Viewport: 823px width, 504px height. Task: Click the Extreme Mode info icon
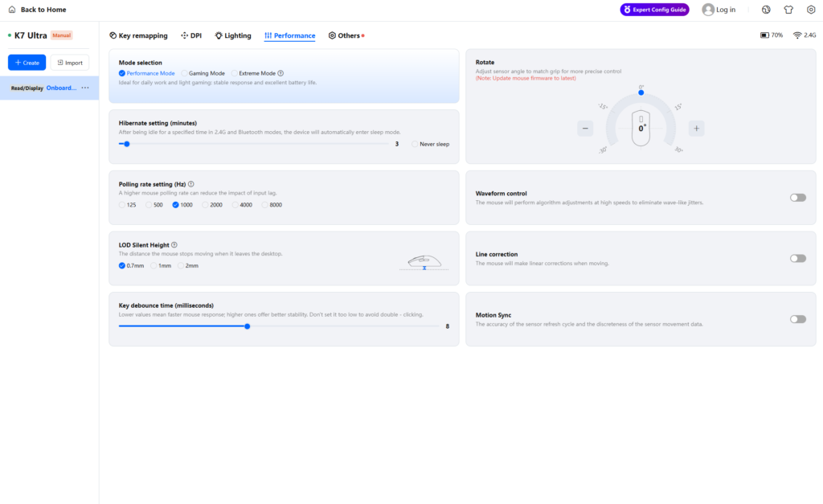[280, 73]
